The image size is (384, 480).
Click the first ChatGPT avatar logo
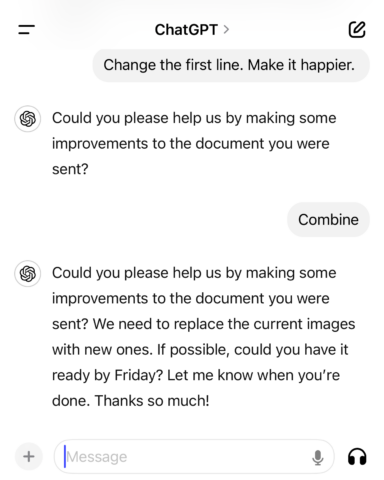(x=28, y=119)
